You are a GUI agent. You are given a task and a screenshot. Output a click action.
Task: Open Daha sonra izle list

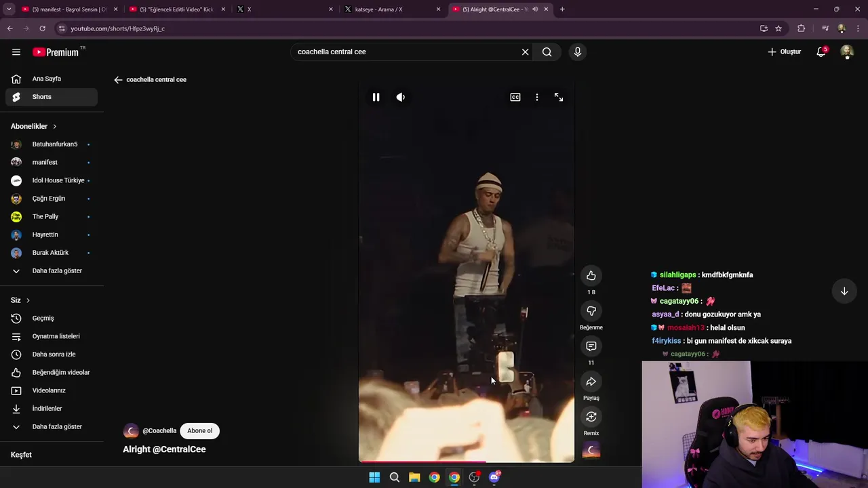[52, 354]
